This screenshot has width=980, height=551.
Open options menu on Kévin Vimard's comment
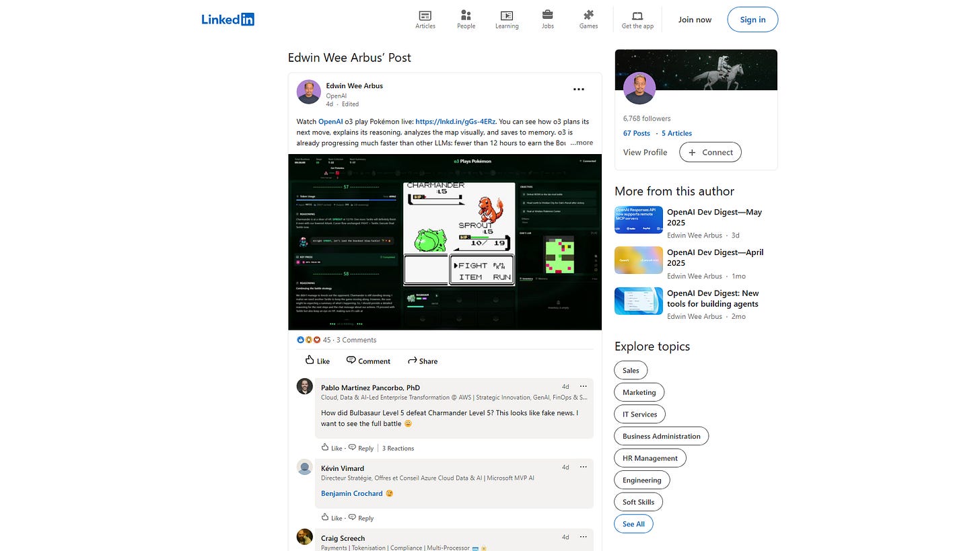click(584, 467)
